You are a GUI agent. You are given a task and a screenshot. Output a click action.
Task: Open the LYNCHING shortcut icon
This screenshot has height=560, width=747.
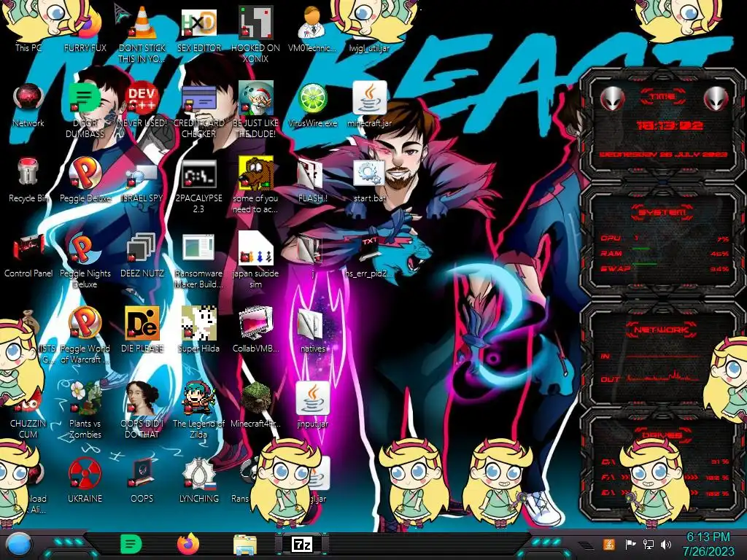pyautogui.click(x=199, y=473)
